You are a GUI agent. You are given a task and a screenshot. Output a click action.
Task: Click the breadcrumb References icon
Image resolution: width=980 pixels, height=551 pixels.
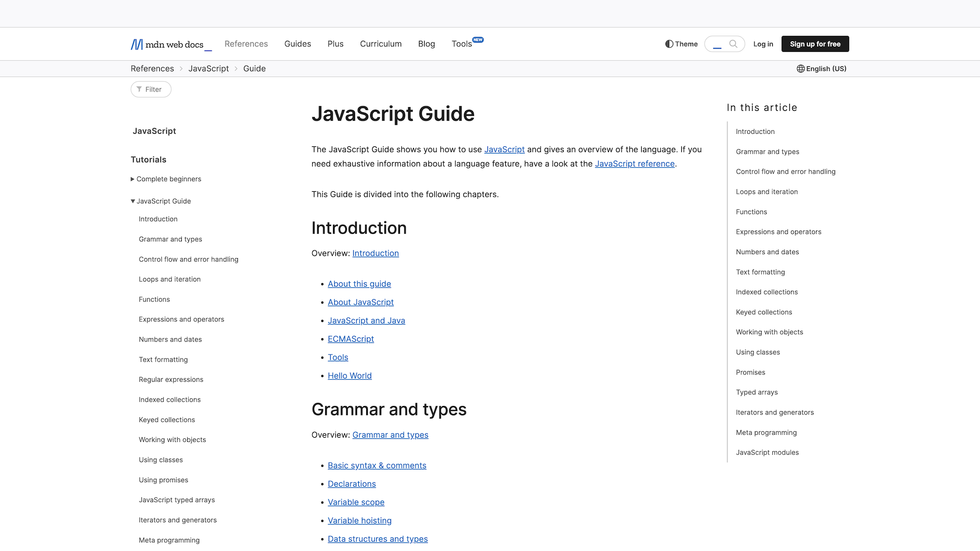[152, 69]
